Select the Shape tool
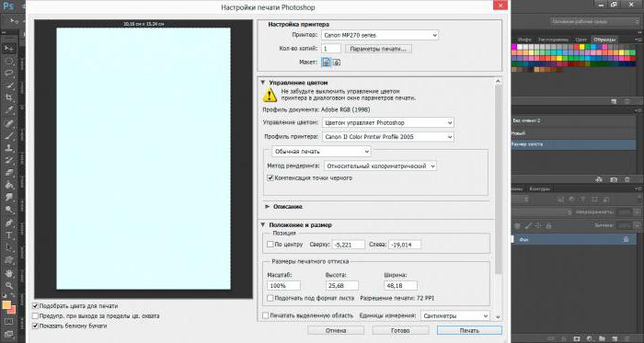Viewport: 644px width, 343px height. coord(9,260)
